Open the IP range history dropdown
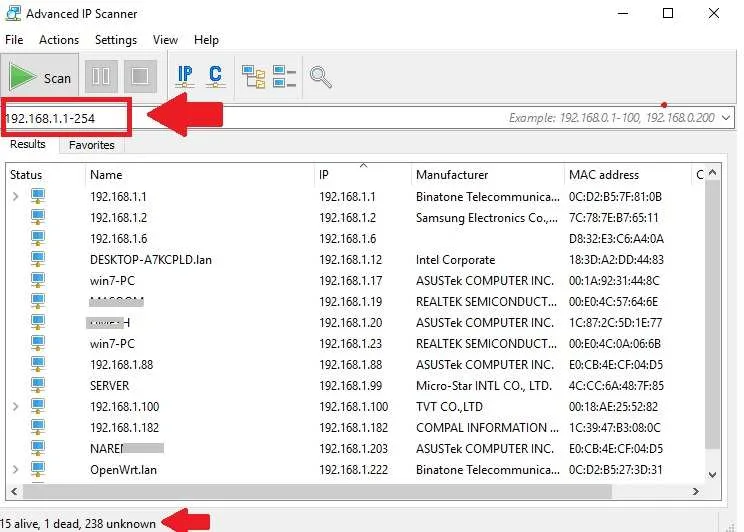Screen dimensions: 744x532 pyautogui.click(x=725, y=118)
